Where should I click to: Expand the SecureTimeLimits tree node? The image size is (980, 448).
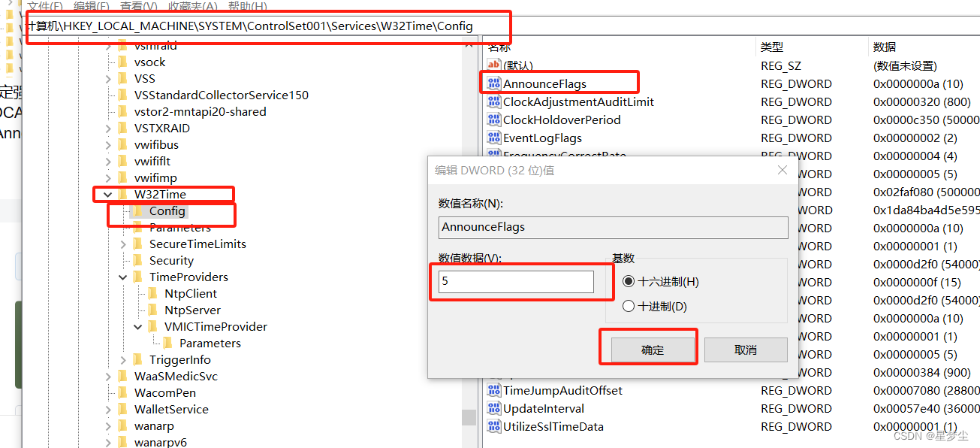pyautogui.click(x=123, y=244)
